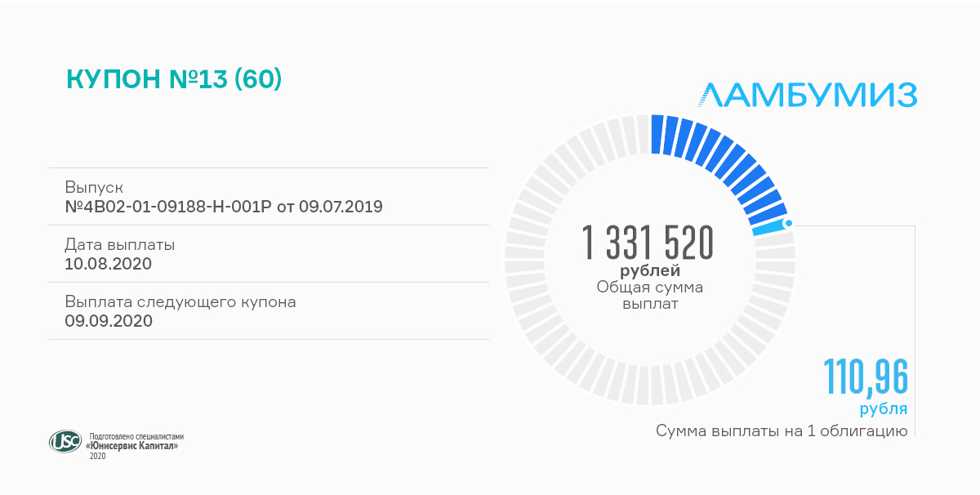Screen dimensions: 980x495
Task: Click the Дата выплаты label
Action: (120, 244)
